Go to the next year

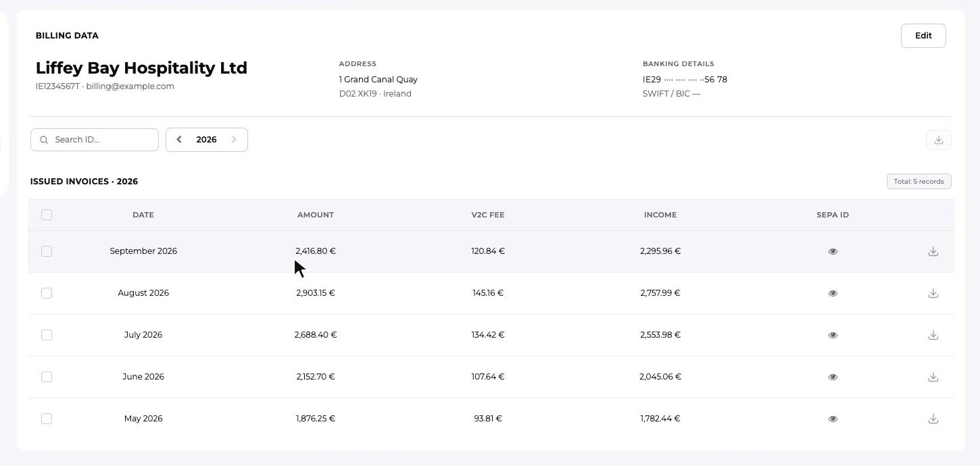234,140
